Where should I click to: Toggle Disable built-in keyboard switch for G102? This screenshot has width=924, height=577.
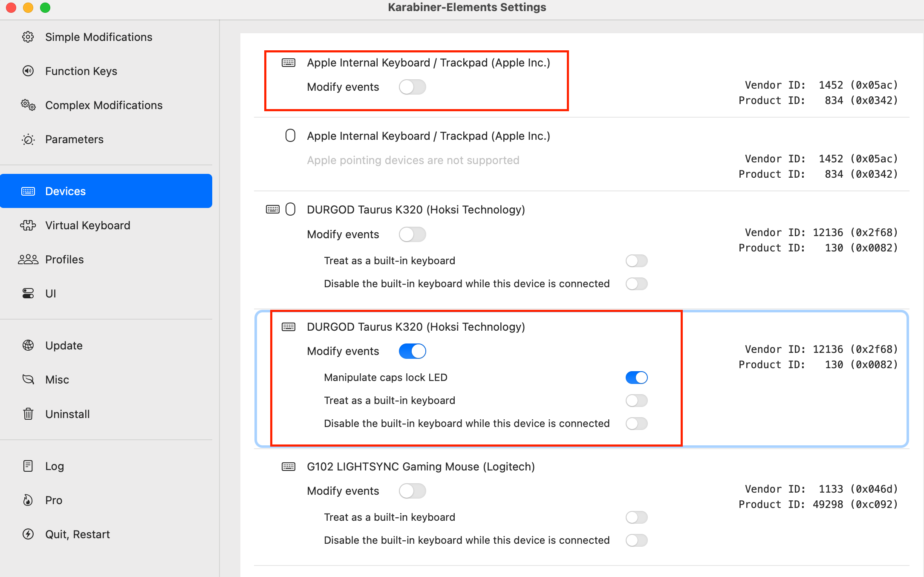click(x=637, y=540)
